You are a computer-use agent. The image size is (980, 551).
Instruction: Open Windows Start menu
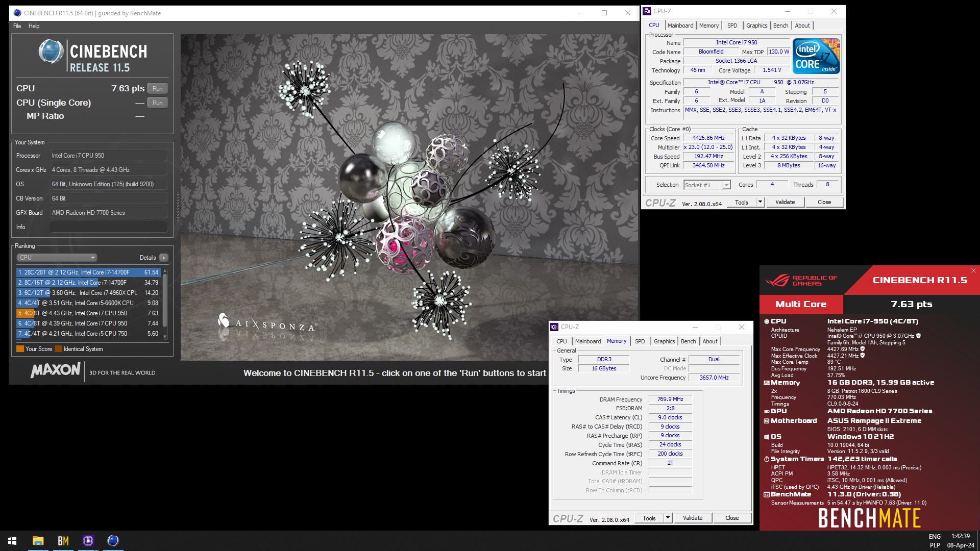coord(12,540)
